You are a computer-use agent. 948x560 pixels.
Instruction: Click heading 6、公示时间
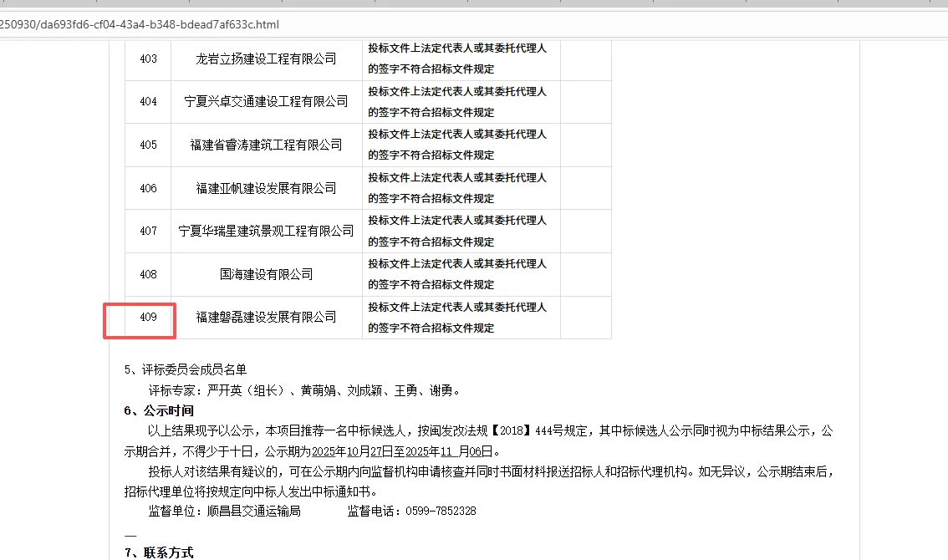[159, 410]
